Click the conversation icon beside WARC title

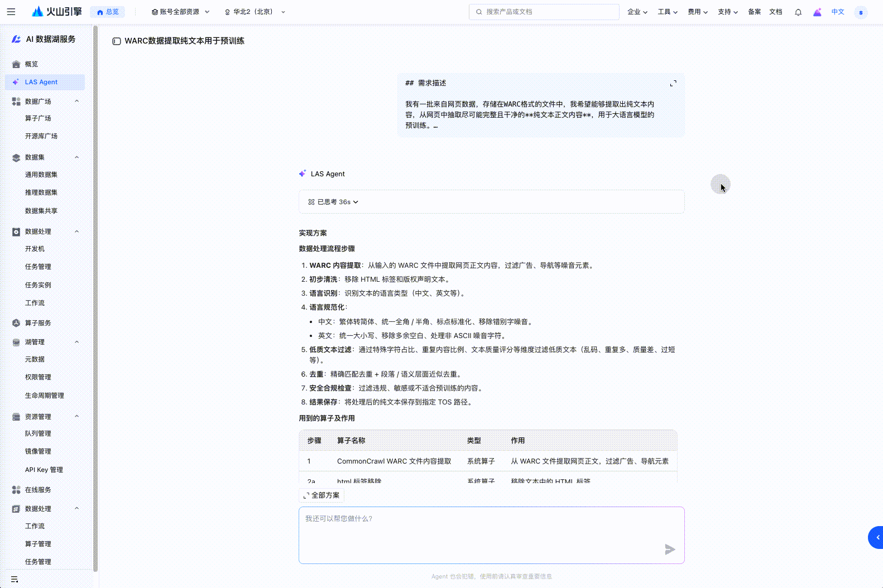(117, 41)
